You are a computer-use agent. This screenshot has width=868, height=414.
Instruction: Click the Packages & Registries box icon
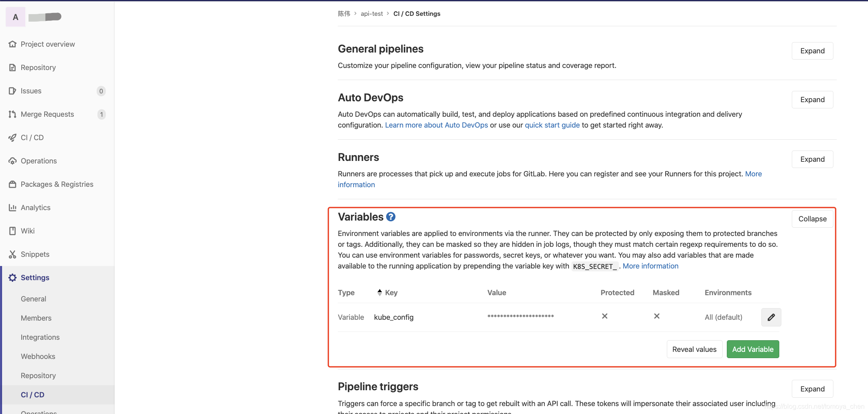point(12,184)
